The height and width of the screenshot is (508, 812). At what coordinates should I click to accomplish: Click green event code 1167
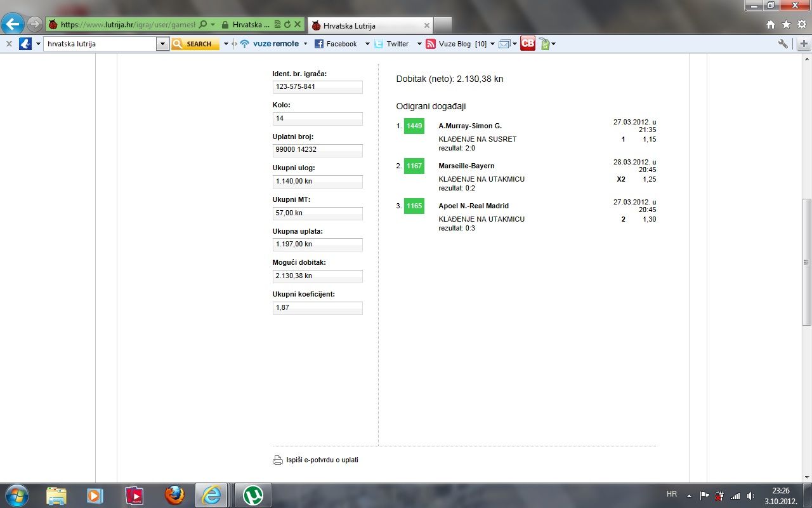click(x=414, y=166)
